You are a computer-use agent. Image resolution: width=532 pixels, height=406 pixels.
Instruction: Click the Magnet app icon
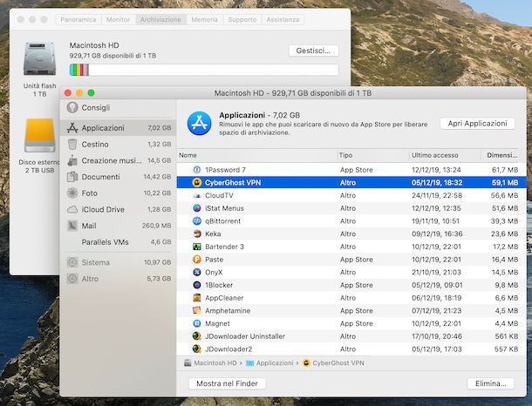197,323
